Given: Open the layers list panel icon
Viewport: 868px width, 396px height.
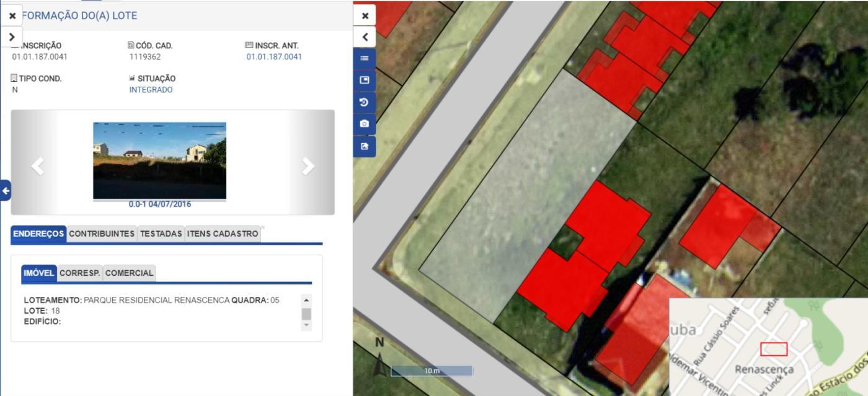Looking at the screenshot, I should click(365, 58).
